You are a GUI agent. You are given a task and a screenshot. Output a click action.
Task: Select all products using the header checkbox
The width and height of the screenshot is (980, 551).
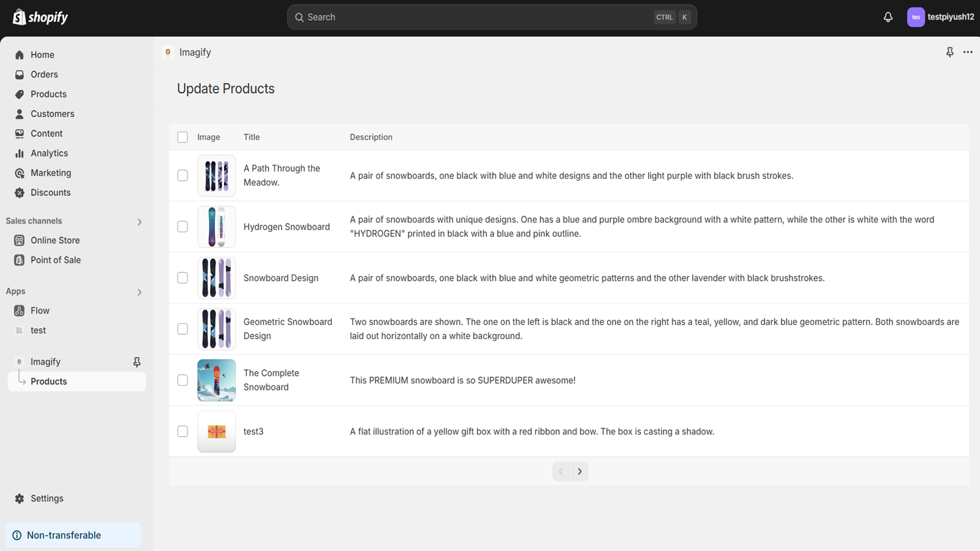pyautogui.click(x=183, y=137)
